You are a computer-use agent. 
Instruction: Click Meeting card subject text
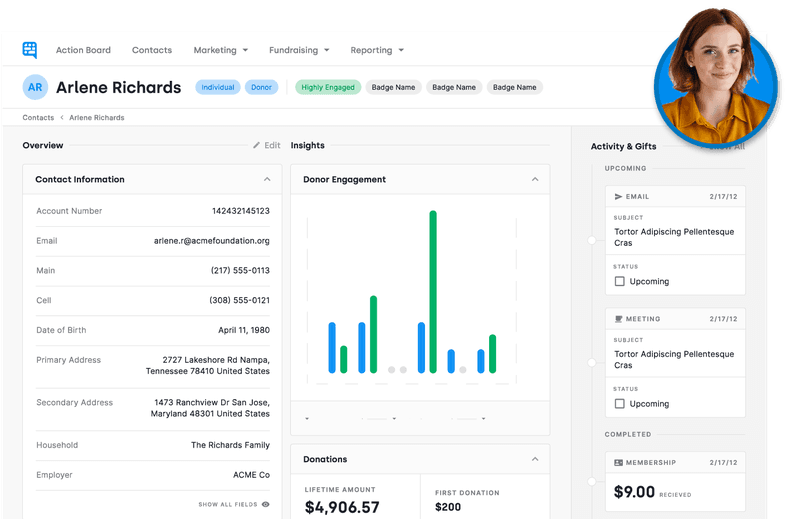click(674, 360)
